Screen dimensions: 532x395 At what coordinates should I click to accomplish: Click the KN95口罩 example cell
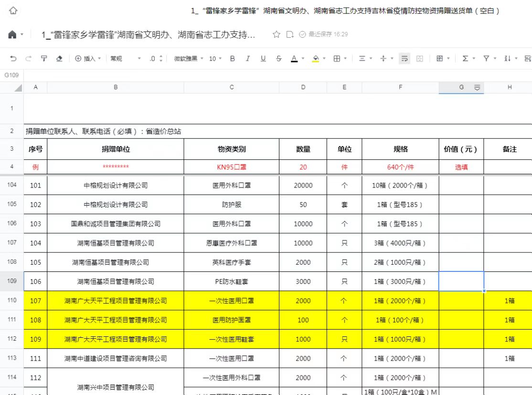coord(232,167)
